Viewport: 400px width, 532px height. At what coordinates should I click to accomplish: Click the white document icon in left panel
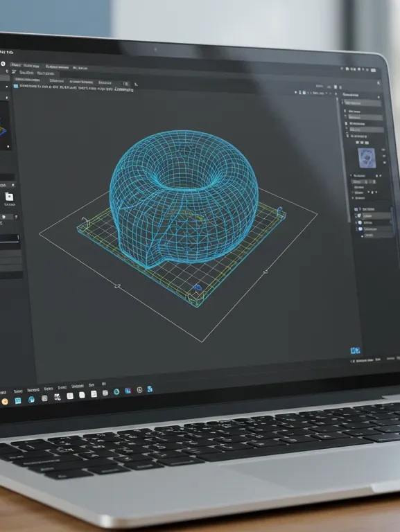(x=9, y=197)
